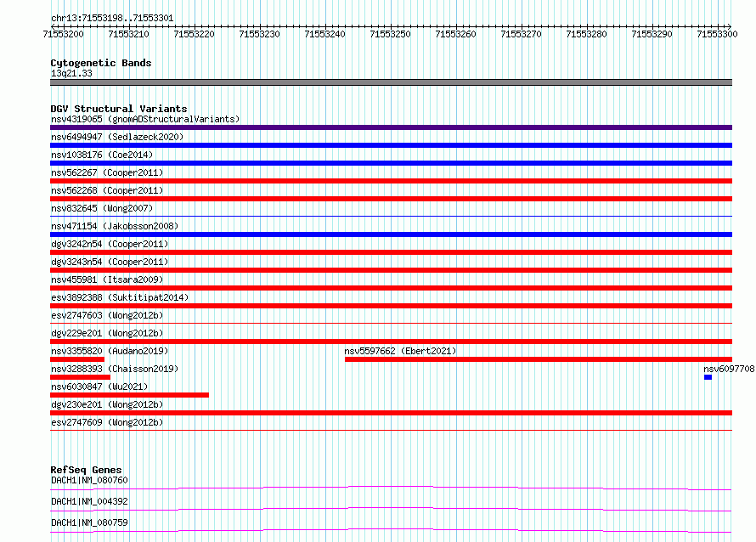Click ruler coordinate 71553230
This screenshot has height=542, width=756.
point(259,34)
